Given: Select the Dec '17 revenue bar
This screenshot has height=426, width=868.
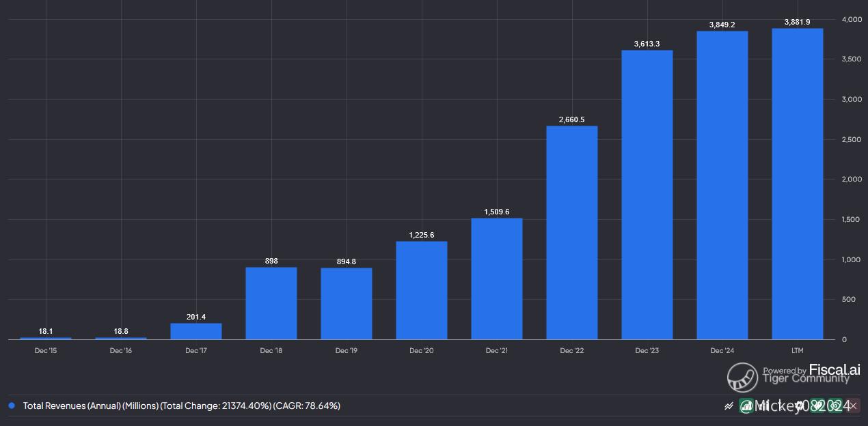Looking at the screenshot, I should [196, 331].
